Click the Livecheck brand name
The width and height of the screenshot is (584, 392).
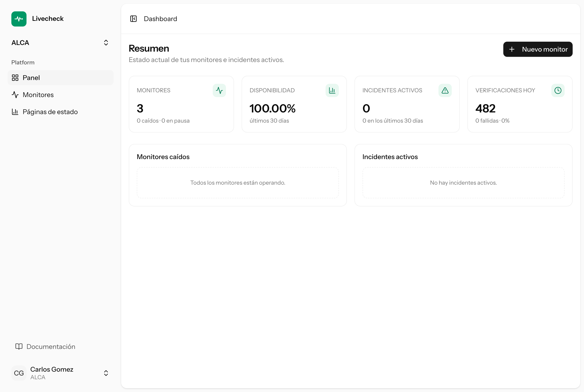pyautogui.click(x=48, y=19)
